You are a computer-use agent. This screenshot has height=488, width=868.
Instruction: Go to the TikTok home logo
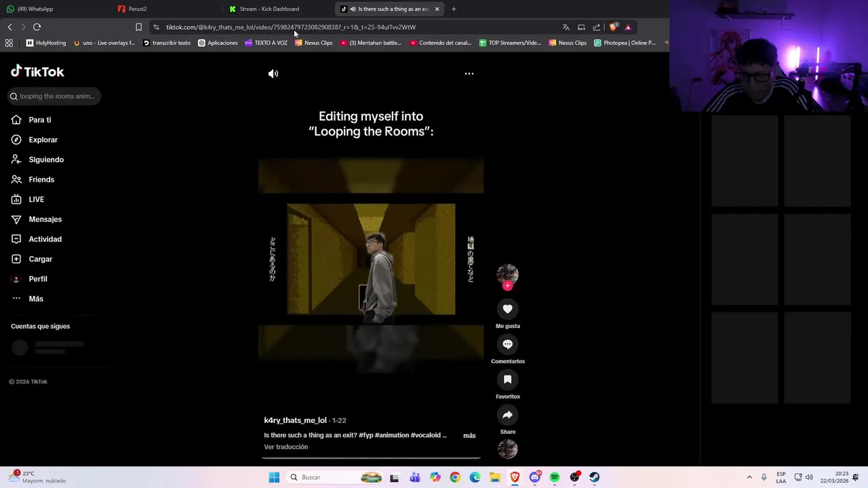point(37,72)
